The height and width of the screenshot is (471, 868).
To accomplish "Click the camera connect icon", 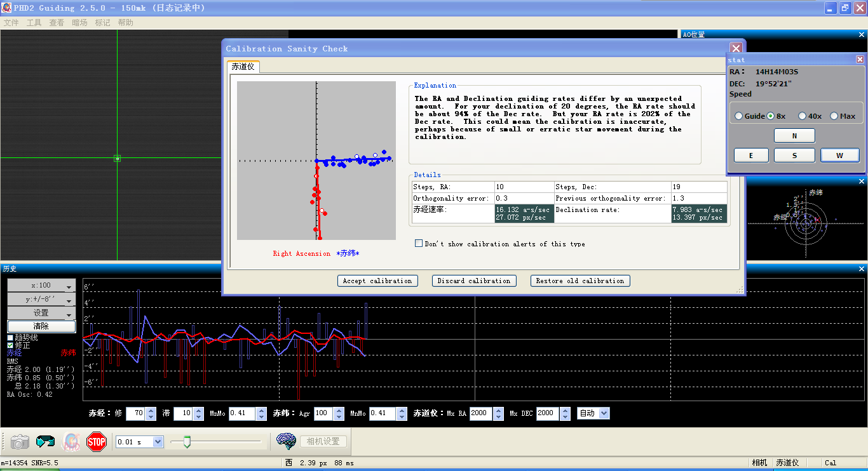I will [20, 442].
